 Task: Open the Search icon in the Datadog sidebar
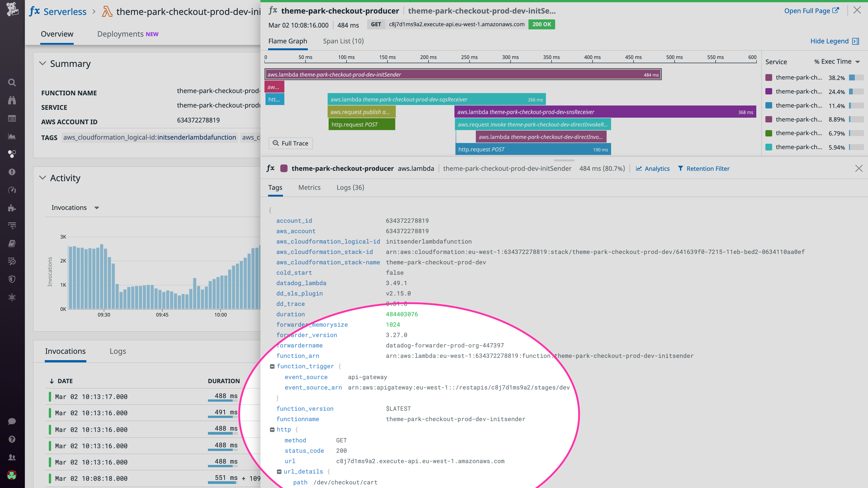(12, 82)
